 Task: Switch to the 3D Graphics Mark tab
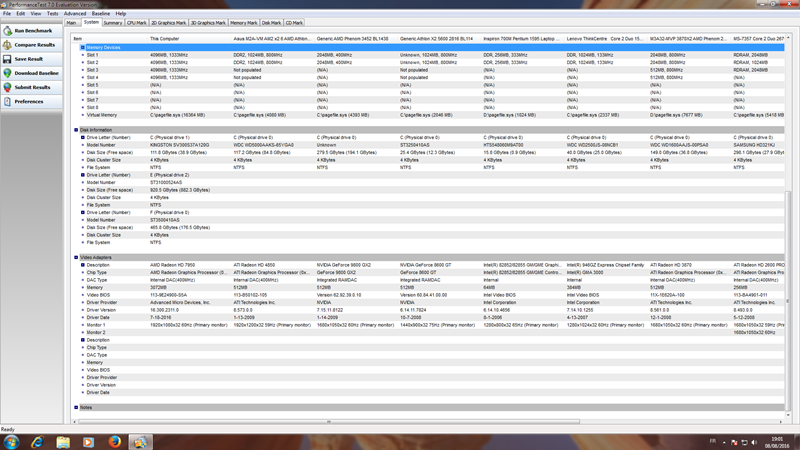(x=208, y=23)
